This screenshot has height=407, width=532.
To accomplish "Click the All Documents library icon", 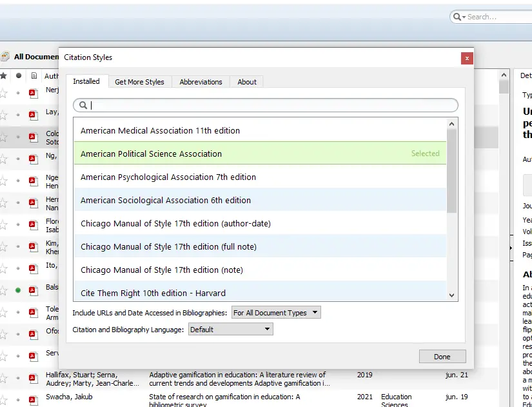I will 5,57.
